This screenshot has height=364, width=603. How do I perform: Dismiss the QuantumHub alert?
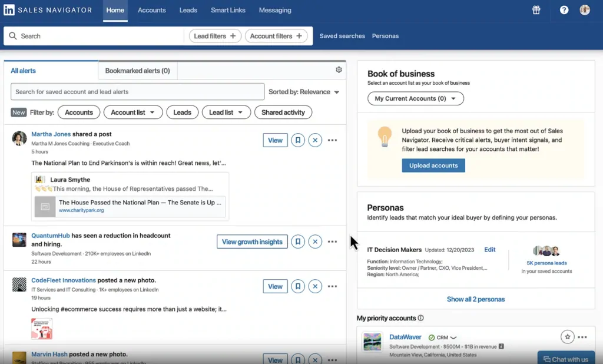click(x=315, y=241)
